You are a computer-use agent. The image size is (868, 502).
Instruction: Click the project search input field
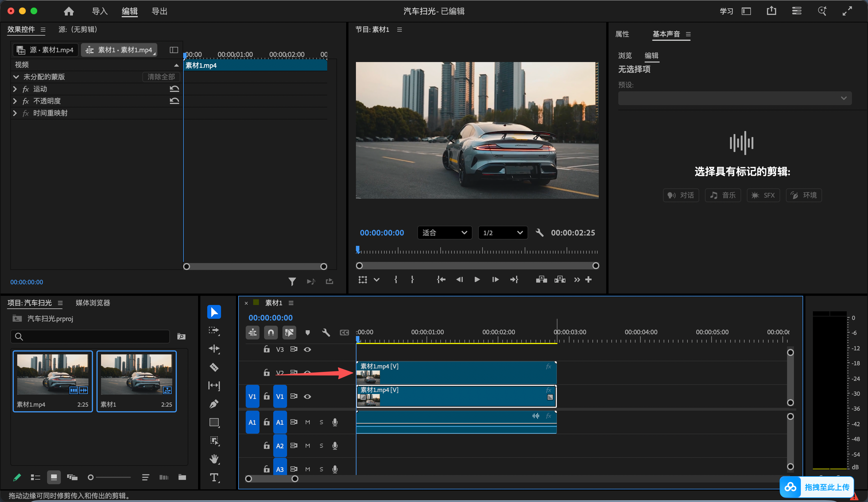90,337
